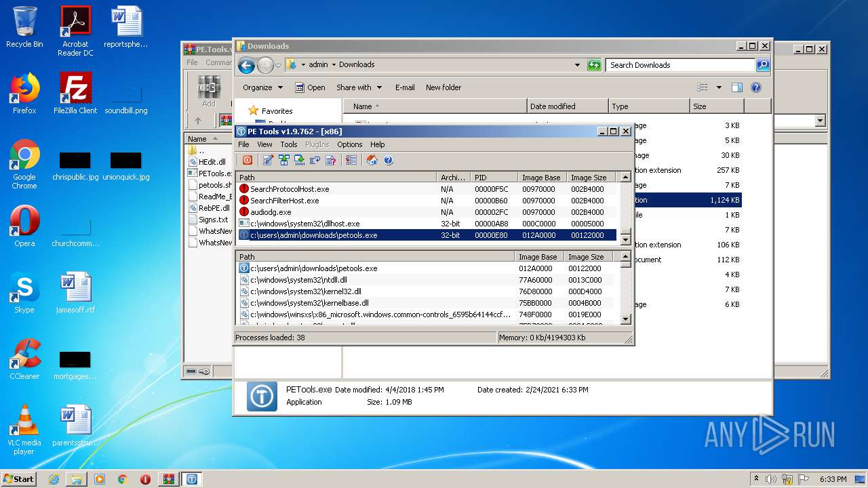This screenshot has width=868, height=488.
Task: Click the change view icon in Downloads toolbar
Action: 703,87
